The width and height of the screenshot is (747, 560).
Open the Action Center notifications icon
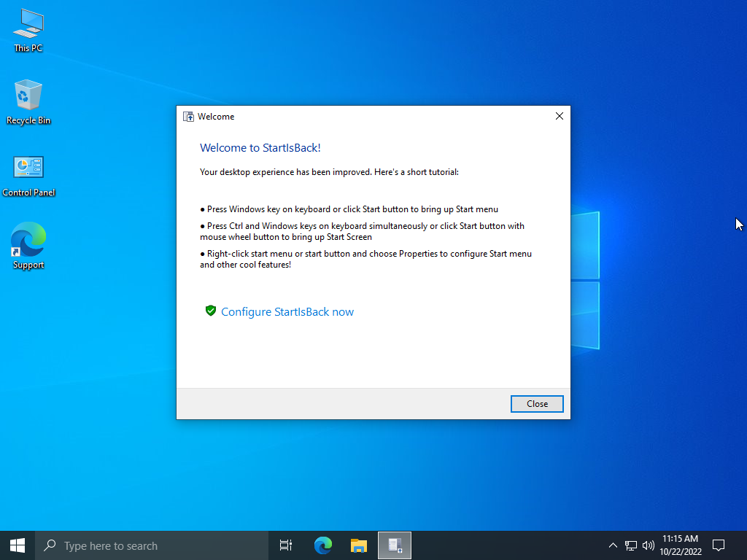[x=719, y=545]
